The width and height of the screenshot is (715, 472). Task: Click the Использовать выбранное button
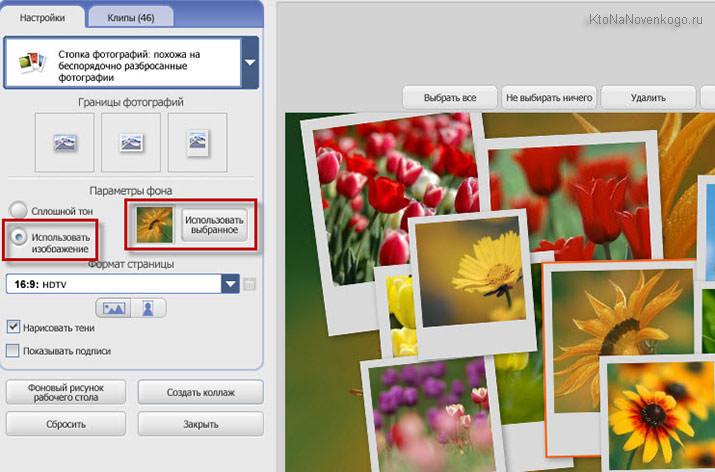[x=214, y=225]
